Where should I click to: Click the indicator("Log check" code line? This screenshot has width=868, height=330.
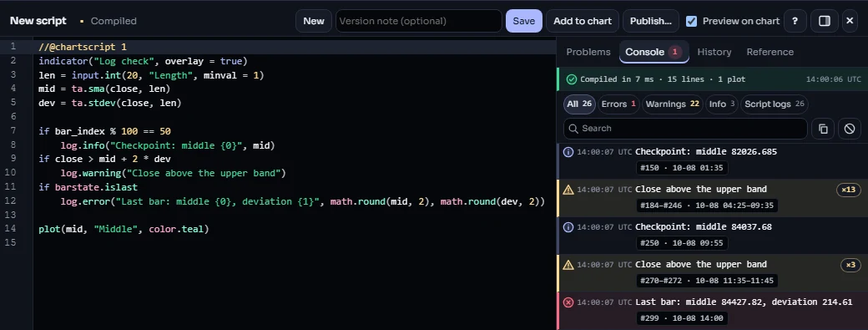pos(143,61)
